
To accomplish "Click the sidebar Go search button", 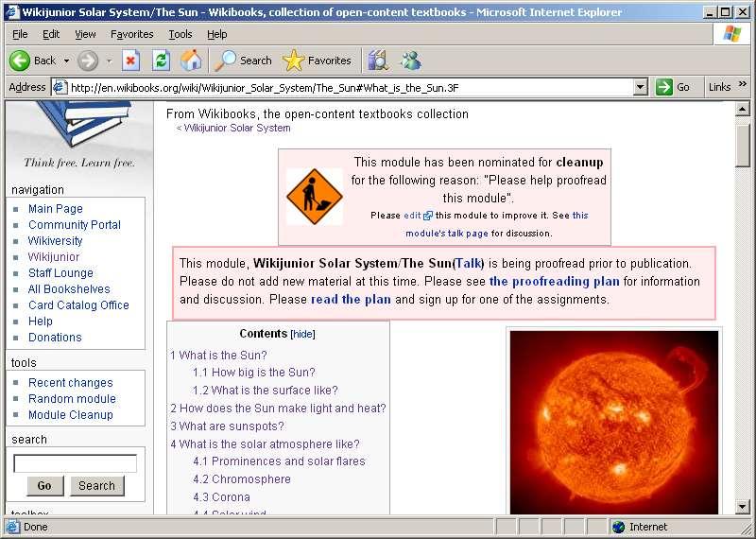I will tap(44, 485).
